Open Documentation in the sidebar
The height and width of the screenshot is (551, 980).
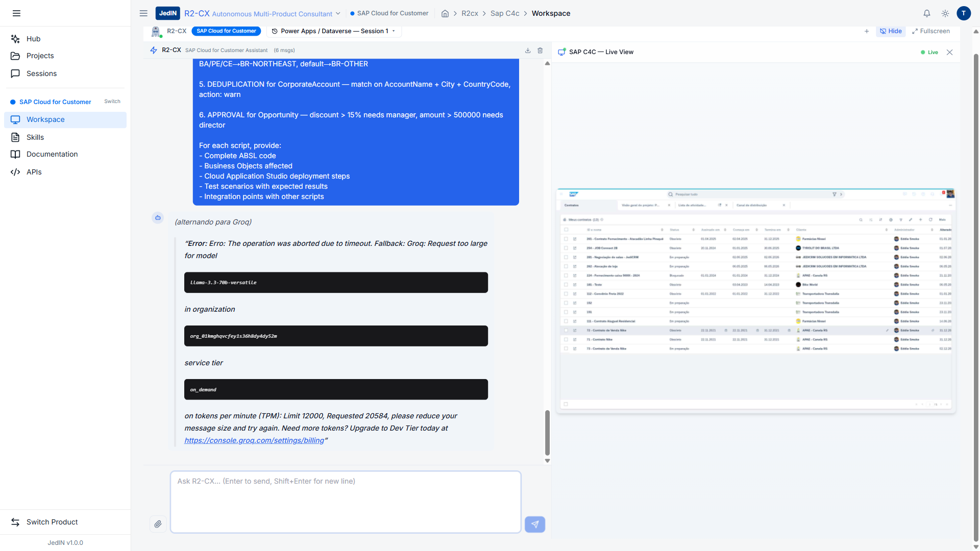click(52, 154)
